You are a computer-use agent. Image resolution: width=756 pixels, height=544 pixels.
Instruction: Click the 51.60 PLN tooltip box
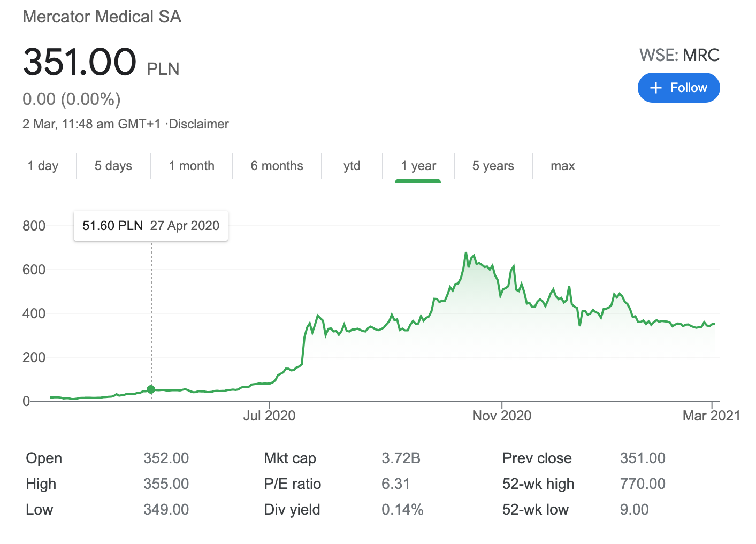pos(151,226)
